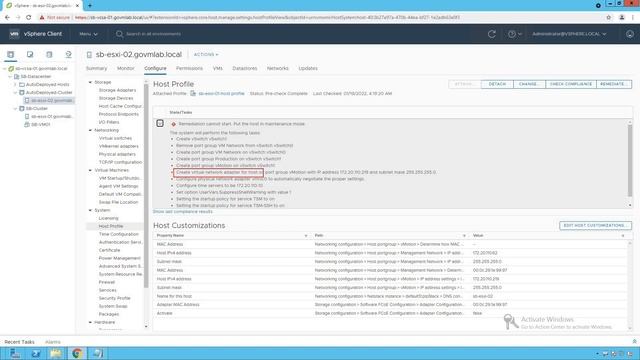640x360 pixels.
Task: Select VMkernel adapters in Configure menu
Action: click(119, 146)
